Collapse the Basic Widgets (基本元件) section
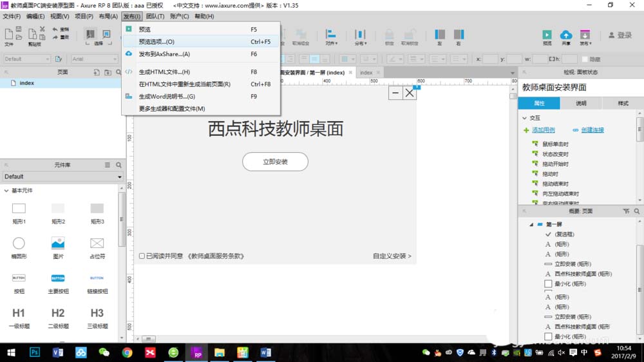644x362 pixels. (x=6, y=191)
